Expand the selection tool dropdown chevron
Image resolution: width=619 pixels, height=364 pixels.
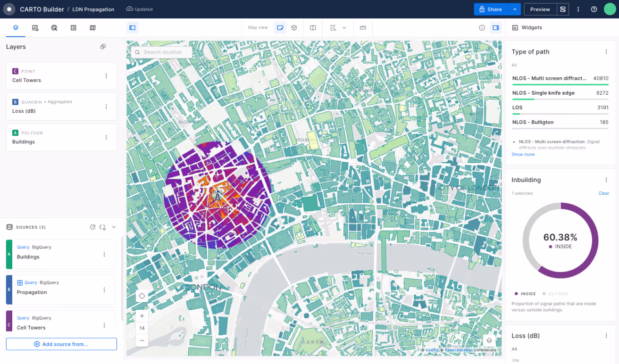click(345, 28)
